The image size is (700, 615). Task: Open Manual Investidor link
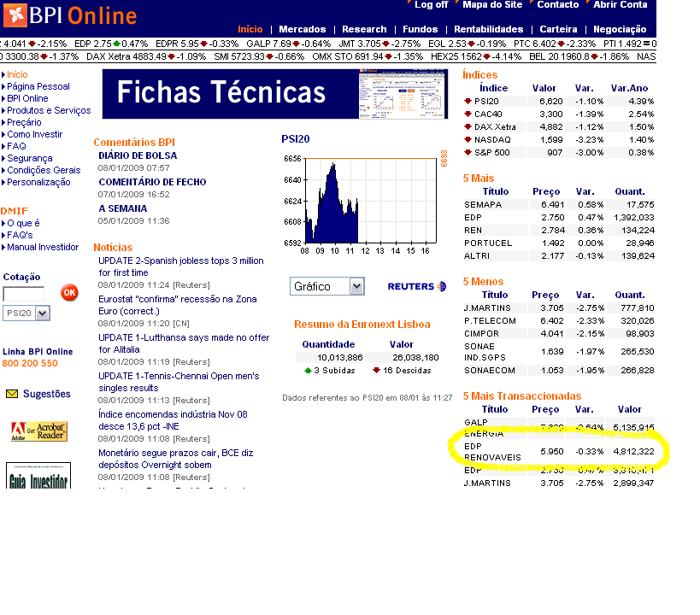click(43, 247)
